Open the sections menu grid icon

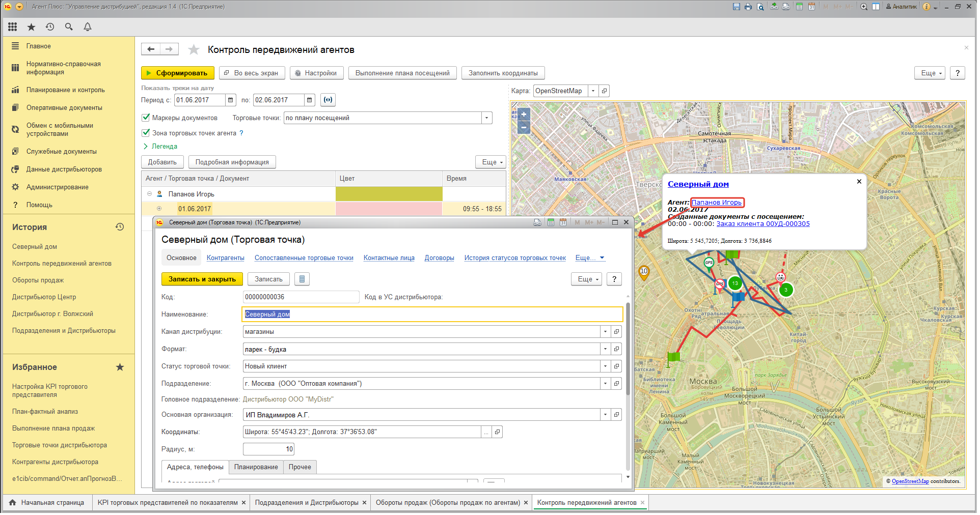click(13, 27)
